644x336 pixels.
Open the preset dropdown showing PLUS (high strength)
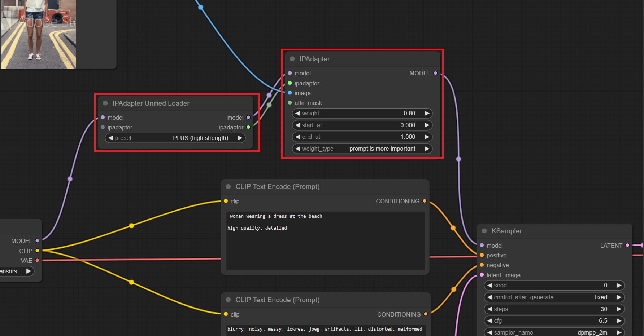[x=175, y=138]
